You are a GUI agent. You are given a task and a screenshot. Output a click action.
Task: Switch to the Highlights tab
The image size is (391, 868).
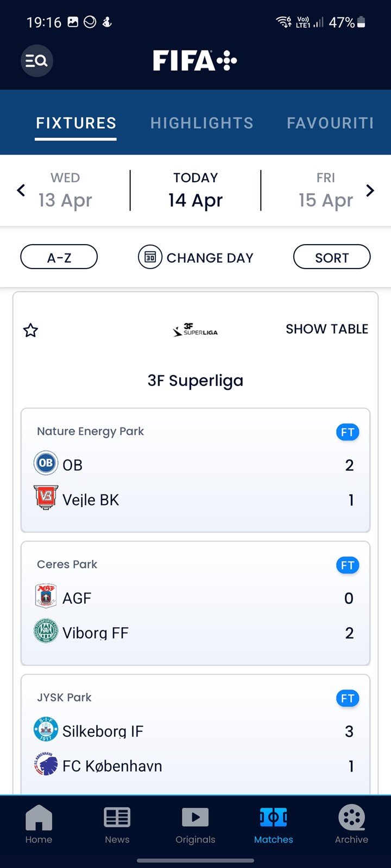point(202,123)
